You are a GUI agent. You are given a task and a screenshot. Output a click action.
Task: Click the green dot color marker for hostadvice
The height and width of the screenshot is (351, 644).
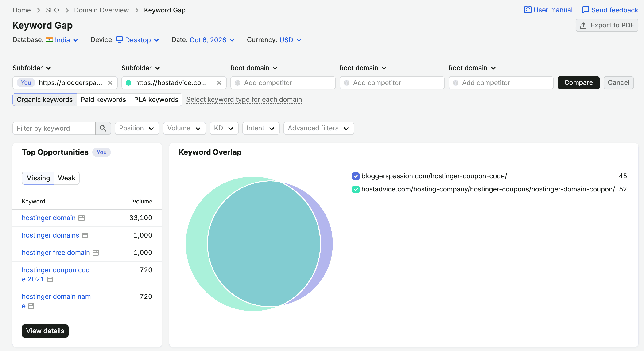coord(128,83)
